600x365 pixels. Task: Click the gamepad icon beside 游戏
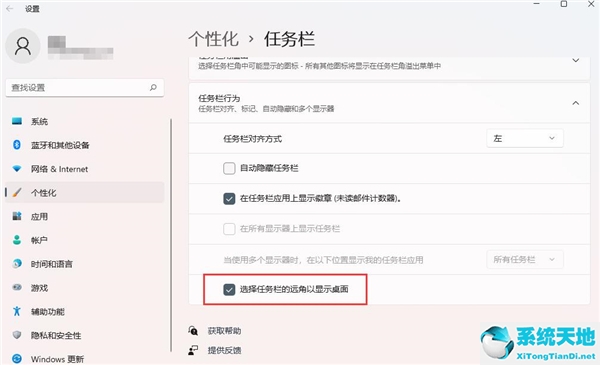click(17, 287)
